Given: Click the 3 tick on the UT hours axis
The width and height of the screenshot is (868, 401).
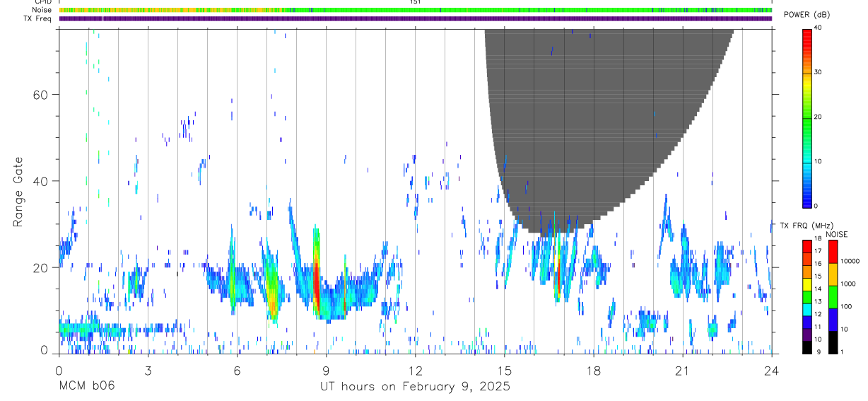Looking at the screenshot, I should tap(148, 370).
